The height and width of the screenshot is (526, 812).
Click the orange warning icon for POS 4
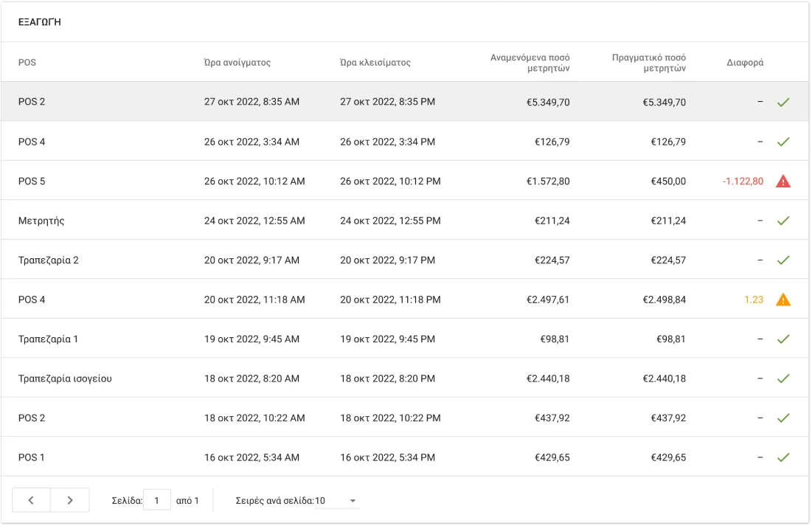point(782,300)
